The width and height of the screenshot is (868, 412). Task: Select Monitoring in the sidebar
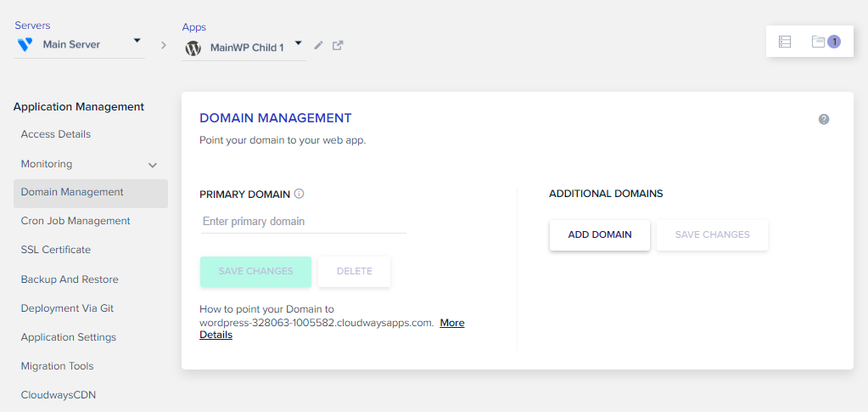click(47, 164)
